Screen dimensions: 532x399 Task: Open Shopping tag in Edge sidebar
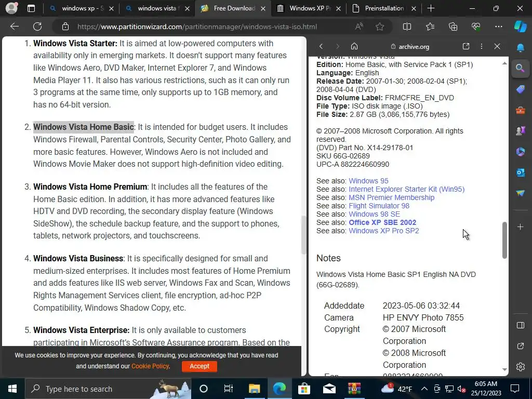[x=520, y=89]
